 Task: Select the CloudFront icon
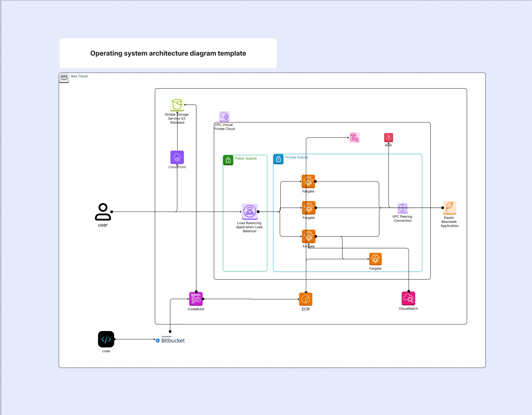(x=177, y=158)
